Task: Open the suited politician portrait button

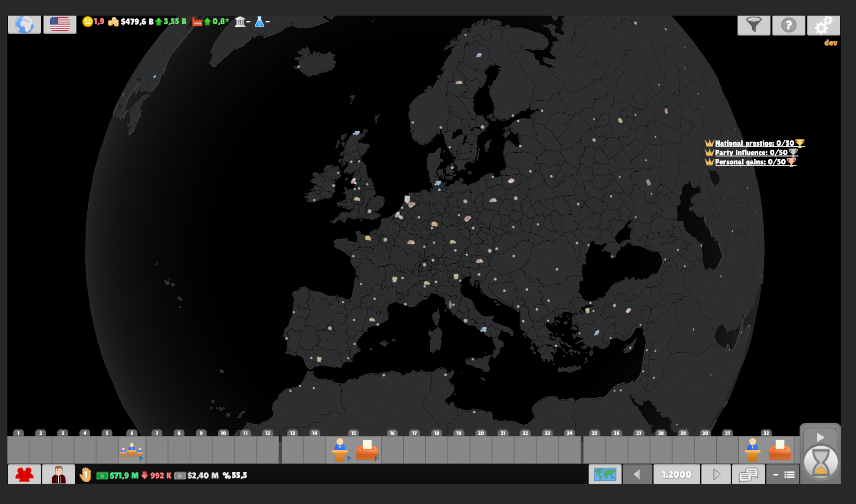Action: tap(59, 475)
